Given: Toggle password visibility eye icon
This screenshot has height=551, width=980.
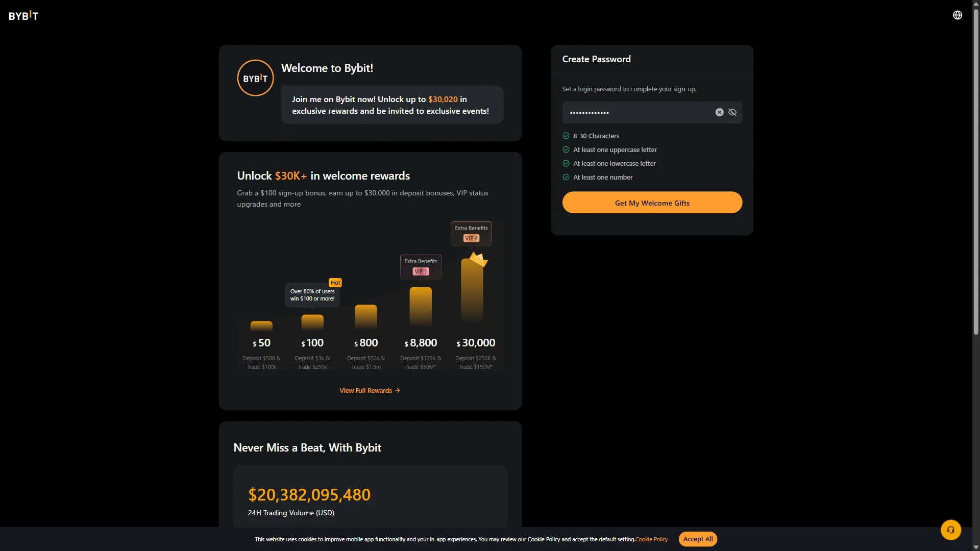Looking at the screenshot, I should (732, 112).
